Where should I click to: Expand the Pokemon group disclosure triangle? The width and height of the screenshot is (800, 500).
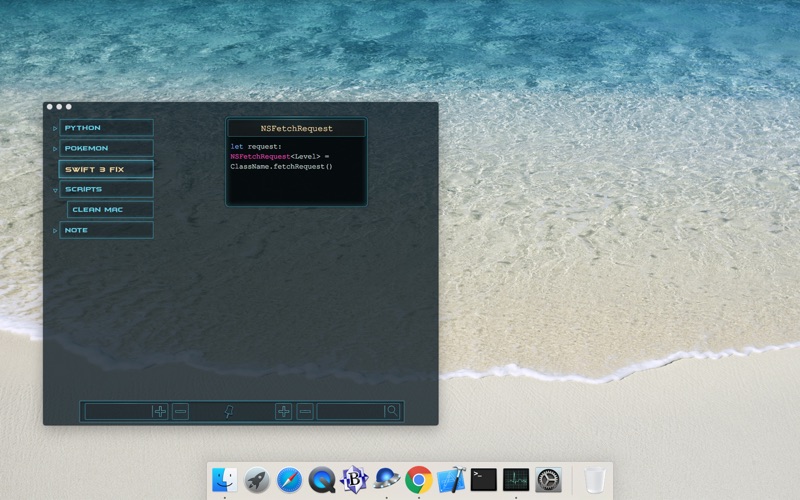(55, 149)
